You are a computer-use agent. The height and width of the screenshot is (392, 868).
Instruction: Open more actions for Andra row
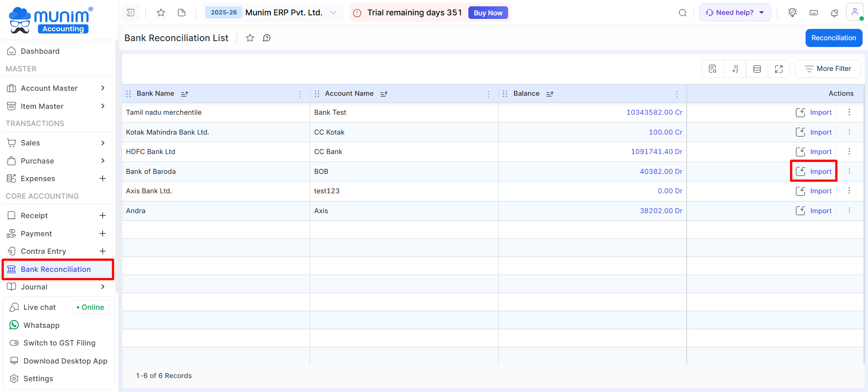pyautogui.click(x=849, y=210)
